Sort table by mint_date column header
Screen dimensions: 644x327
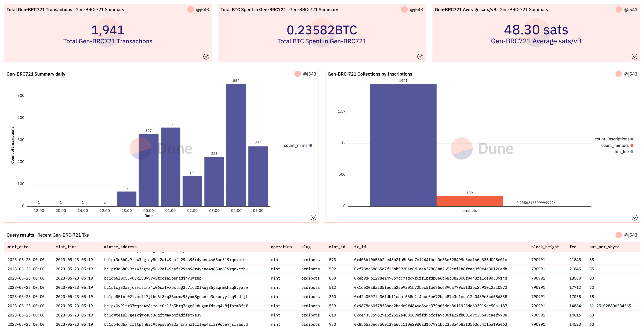[x=18, y=247]
